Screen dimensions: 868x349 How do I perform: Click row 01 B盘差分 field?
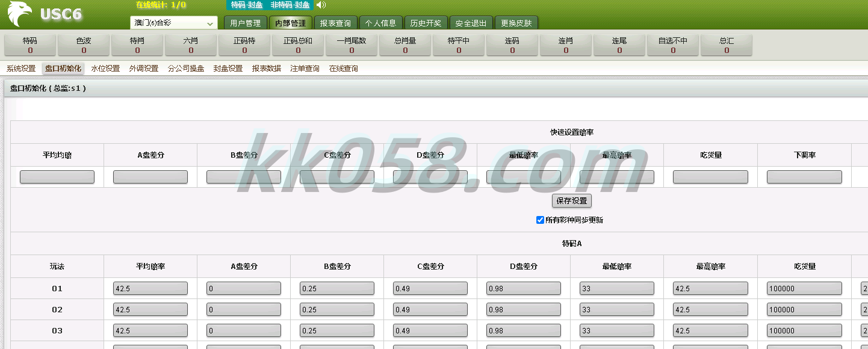(x=337, y=288)
